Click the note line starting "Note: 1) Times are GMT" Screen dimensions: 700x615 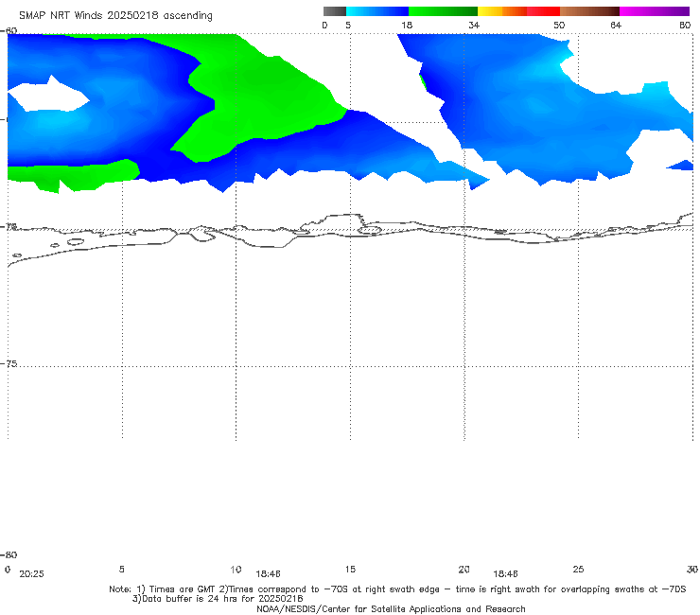coord(397,589)
